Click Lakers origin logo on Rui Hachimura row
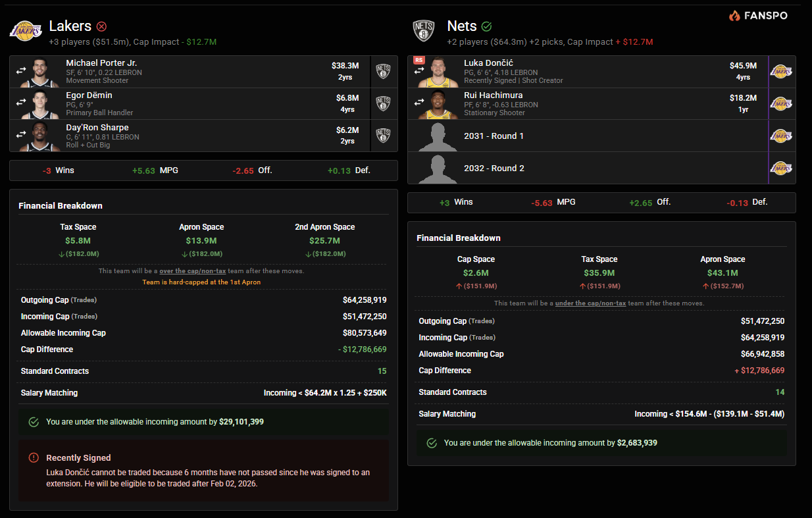The width and height of the screenshot is (812, 518). [x=781, y=103]
